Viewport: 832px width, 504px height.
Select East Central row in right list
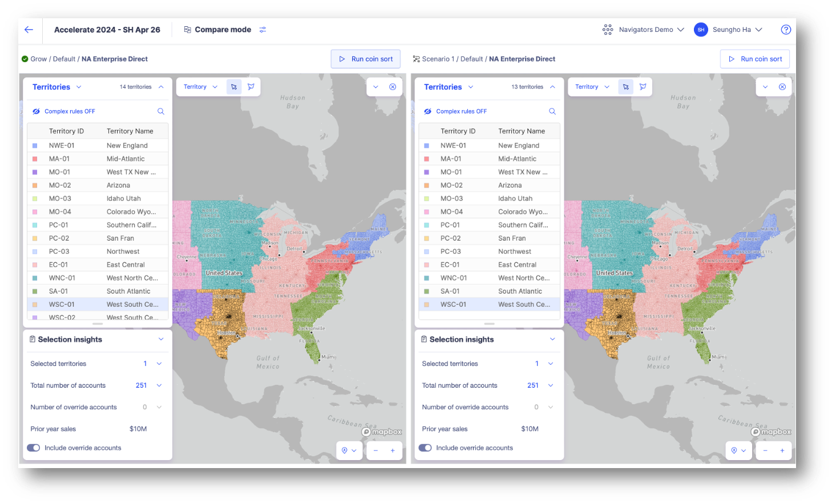[x=489, y=265]
